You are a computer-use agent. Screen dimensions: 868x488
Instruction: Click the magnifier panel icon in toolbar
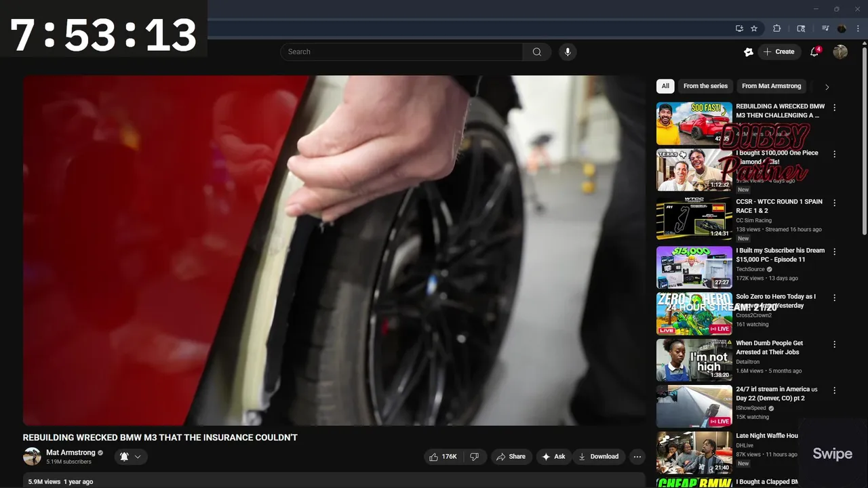point(801,28)
